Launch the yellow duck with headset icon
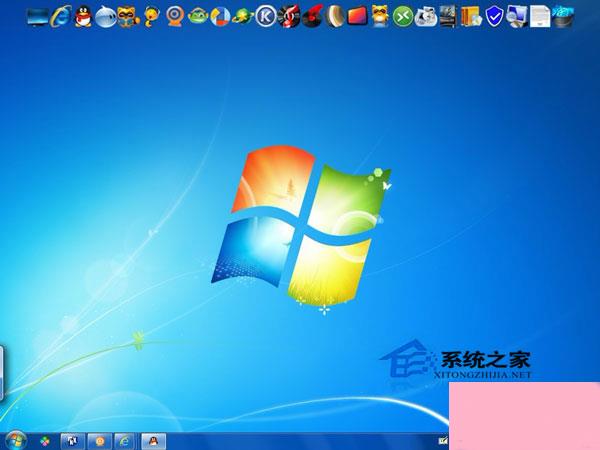This screenshot has height=450, width=600. [152, 17]
